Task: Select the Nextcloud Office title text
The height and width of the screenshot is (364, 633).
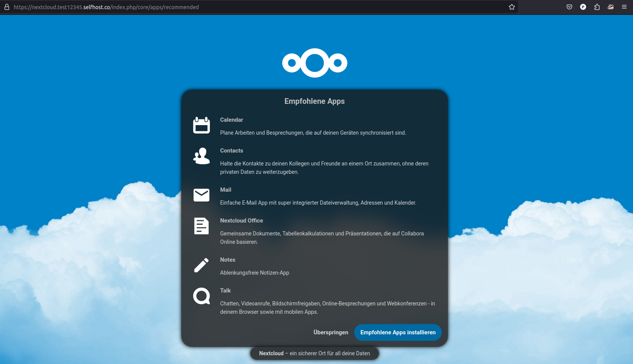Action: [x=241, y=221]
